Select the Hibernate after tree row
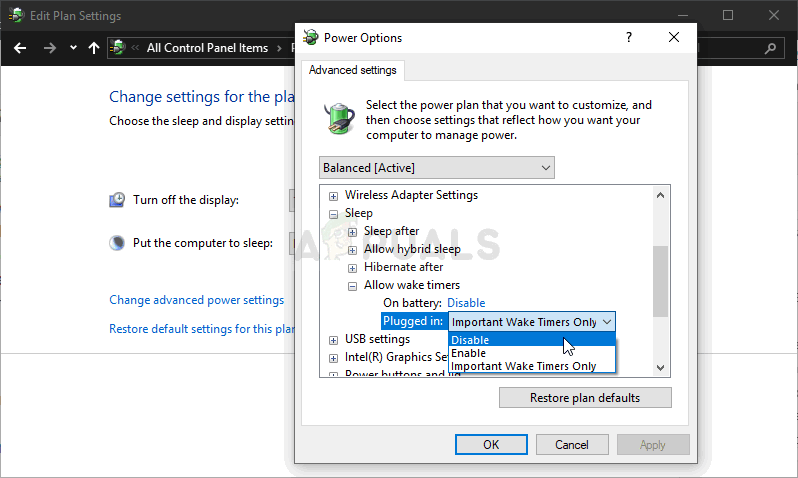 coord(404,267)
